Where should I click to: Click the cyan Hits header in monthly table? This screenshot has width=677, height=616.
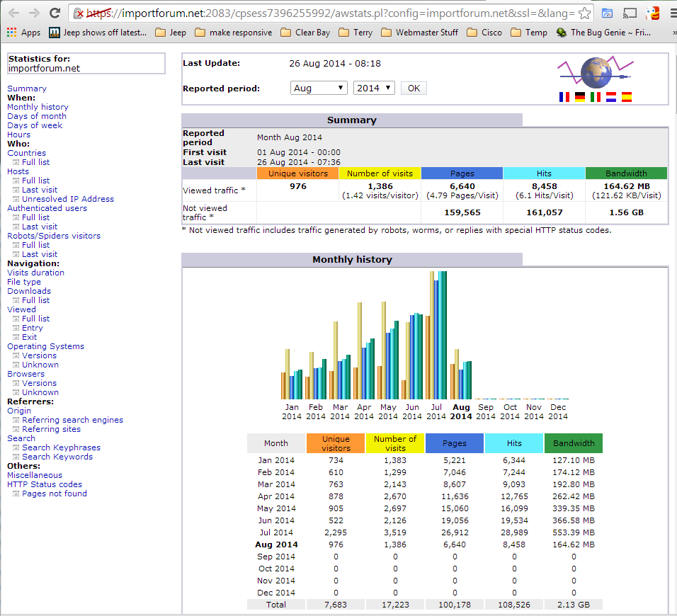coord(514,443)
